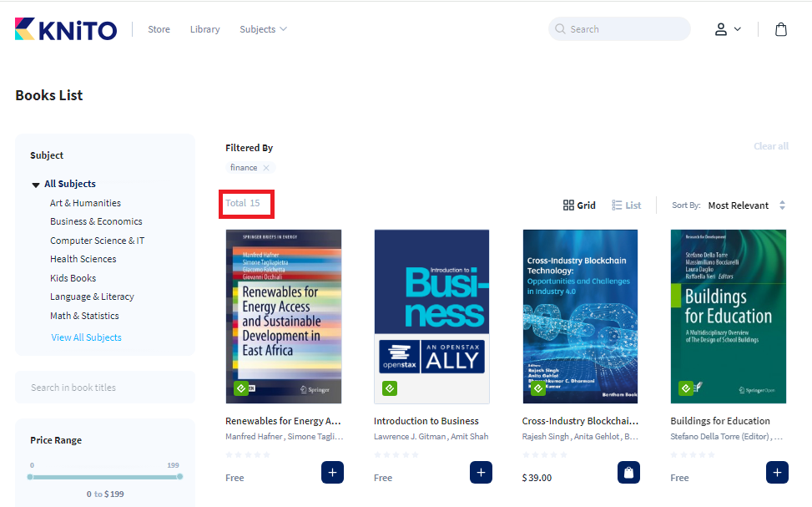Screen dimensions: 812x507
Task: Click Clear all filters
Action: click(770, 146)
